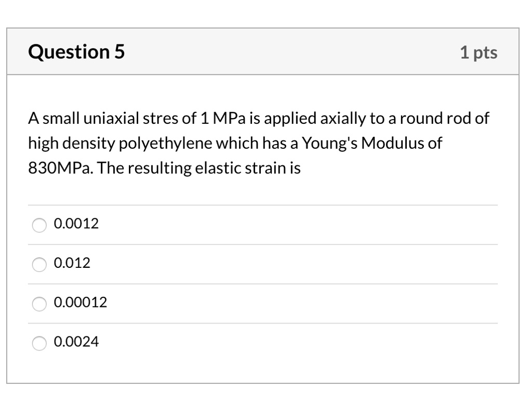Choose the radio button for 0.012

coord(39,264)
